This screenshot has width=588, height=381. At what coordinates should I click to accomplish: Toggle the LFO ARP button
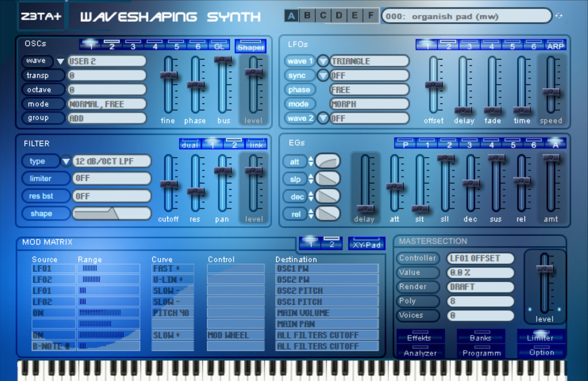click(x=555, y=45)
